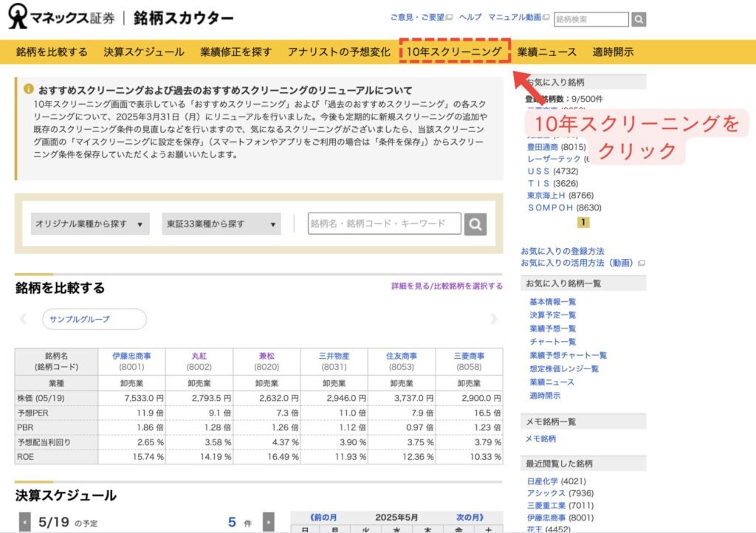Select the サンプルグループ button

point(94,319)
